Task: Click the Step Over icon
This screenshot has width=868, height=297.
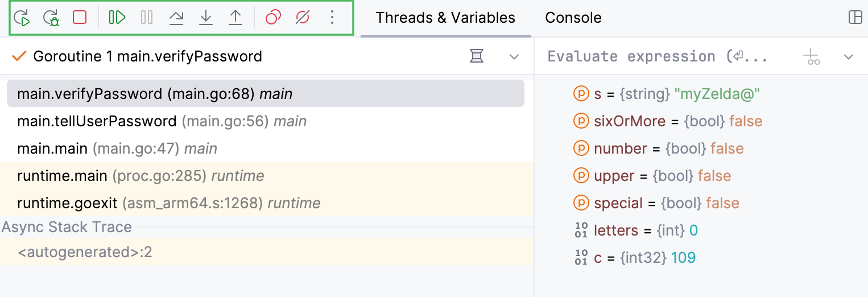Action: coord(176,18)
